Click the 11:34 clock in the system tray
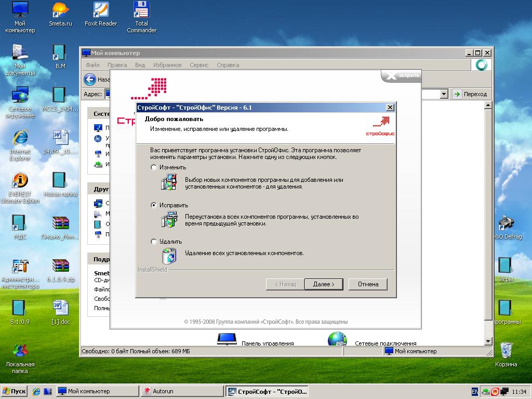Image resolution: width=532 pixels, height=399 pixels. (x=519, y=392)
